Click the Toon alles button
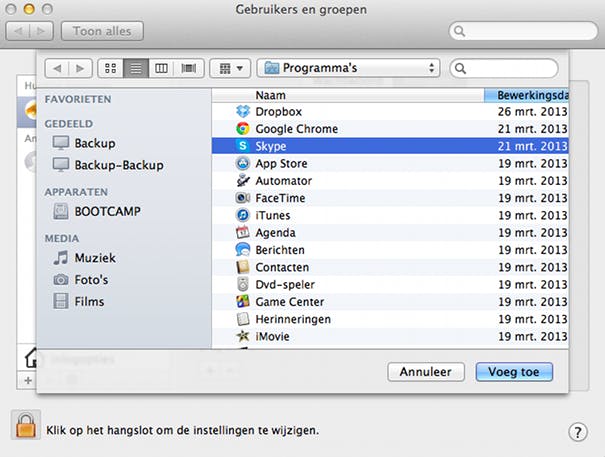Image resolution: width=605 pixels, height=457 pixels. click(x=102, y=31)
